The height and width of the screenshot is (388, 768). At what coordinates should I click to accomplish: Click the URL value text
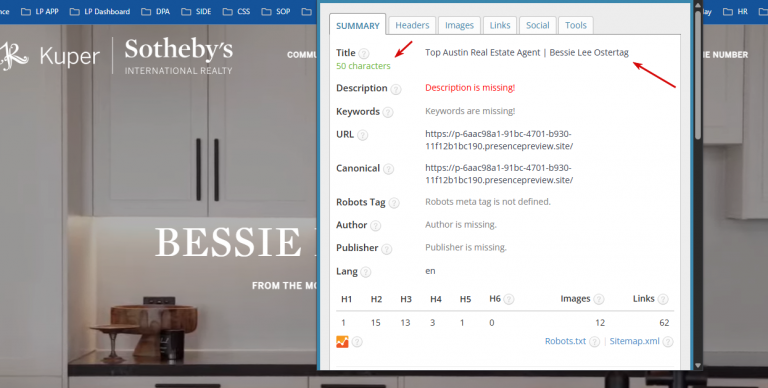point(499,140)
